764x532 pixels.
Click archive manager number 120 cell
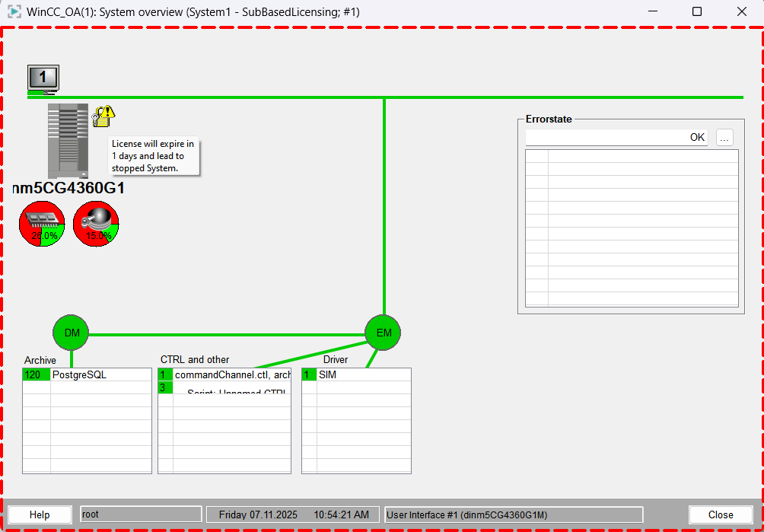[36, 374]
